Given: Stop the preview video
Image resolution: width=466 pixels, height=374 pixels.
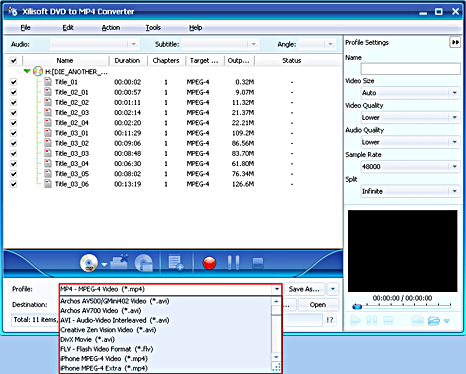Looking at the screenshot, I should [388, 321].
